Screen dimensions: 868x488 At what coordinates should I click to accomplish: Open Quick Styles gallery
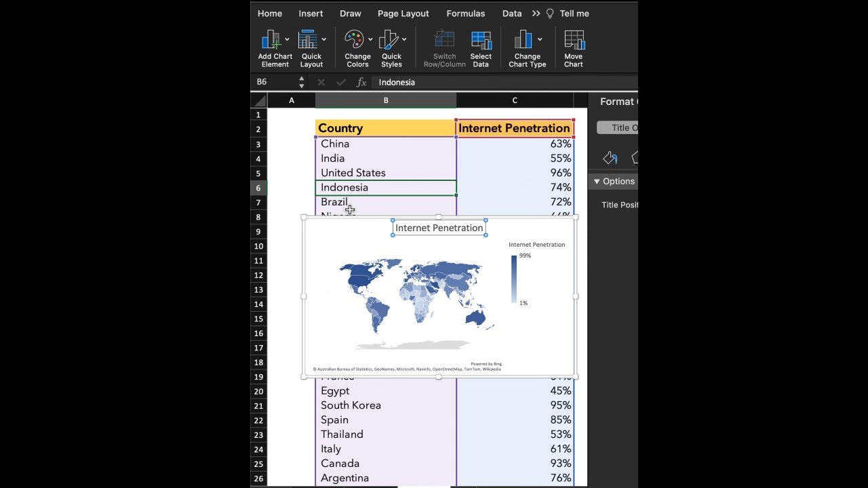(x=391, y=49)
